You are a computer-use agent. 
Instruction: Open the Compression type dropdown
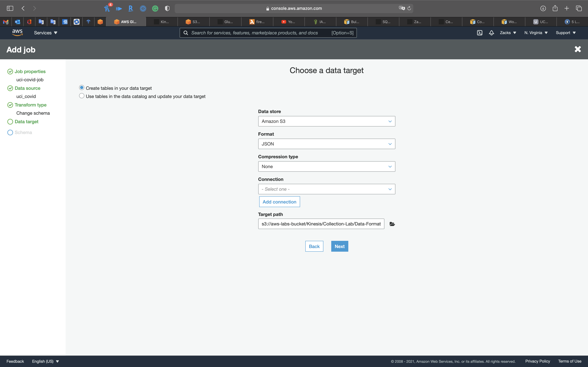326,166
